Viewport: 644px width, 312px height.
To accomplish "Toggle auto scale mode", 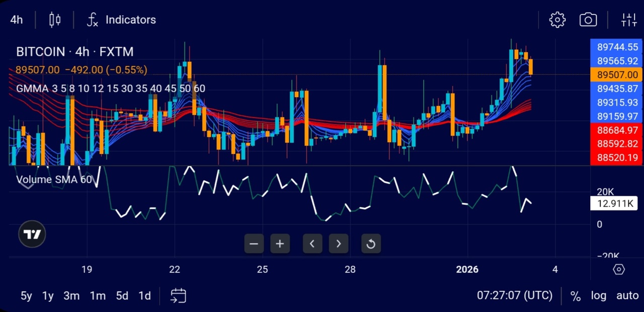I will pos(627,295).
